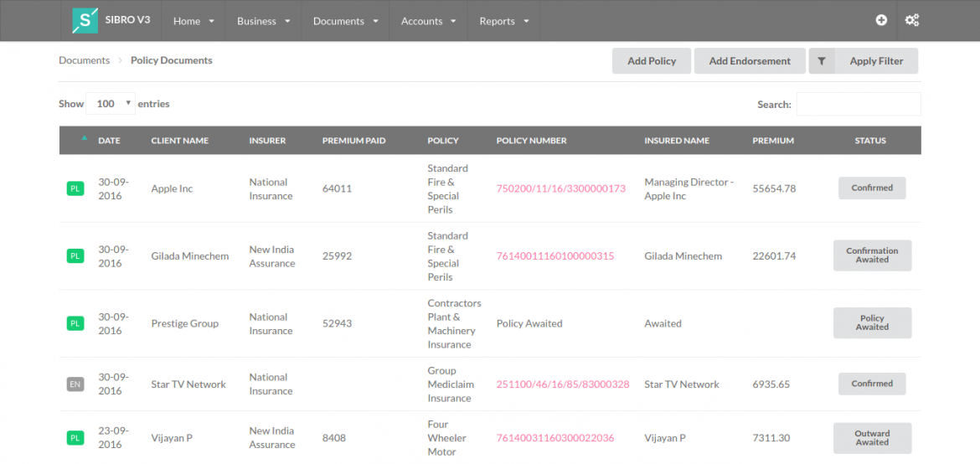Click the SIBRO V3 logo icon
This screenshot has height=464, width=980.
[85, 21]
